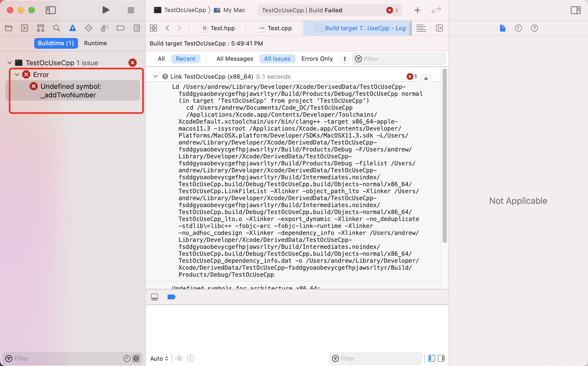Open the Find navigator magnifier
The width and height of the screenshot is (588, 366).
pyautogui.click(x=56, y=28)
